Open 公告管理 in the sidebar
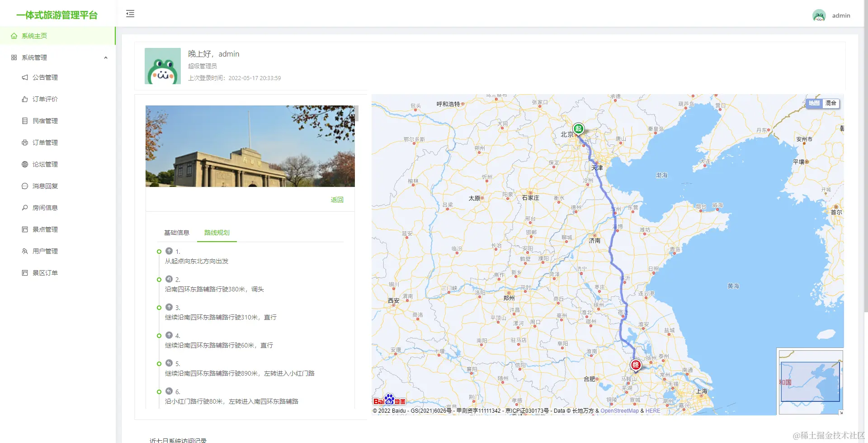Screen dimensions: 868x443 click(57, 77)
